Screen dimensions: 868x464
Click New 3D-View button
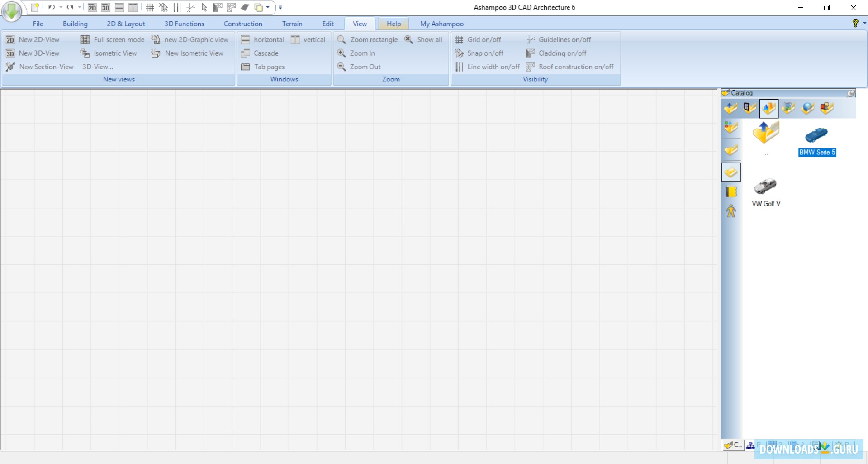[33, 53]
